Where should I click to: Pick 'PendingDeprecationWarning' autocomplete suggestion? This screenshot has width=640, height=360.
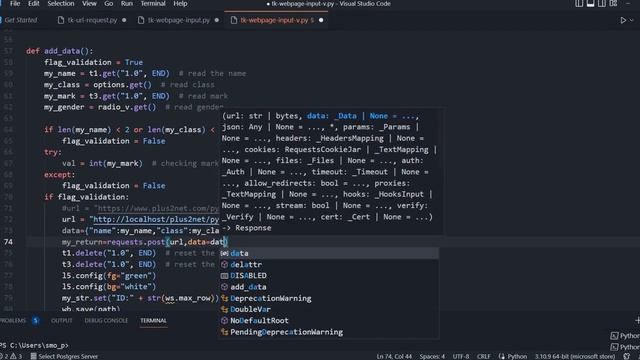(x=329, y=332)
